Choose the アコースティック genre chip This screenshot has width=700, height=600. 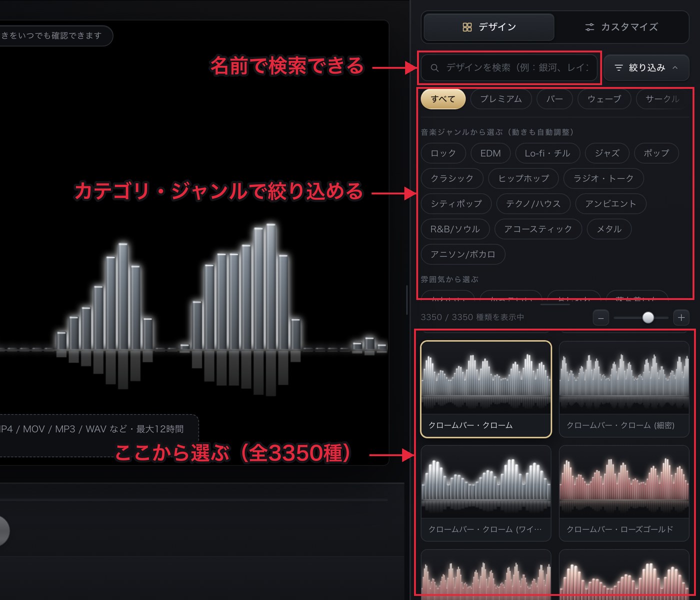click(538, 229)
